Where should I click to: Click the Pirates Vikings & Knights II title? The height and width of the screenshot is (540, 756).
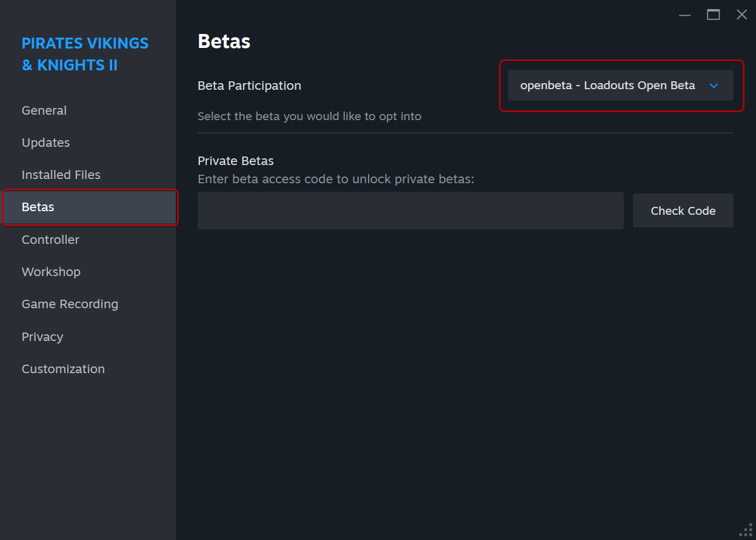pyautogui.click(x=85, y=54)
